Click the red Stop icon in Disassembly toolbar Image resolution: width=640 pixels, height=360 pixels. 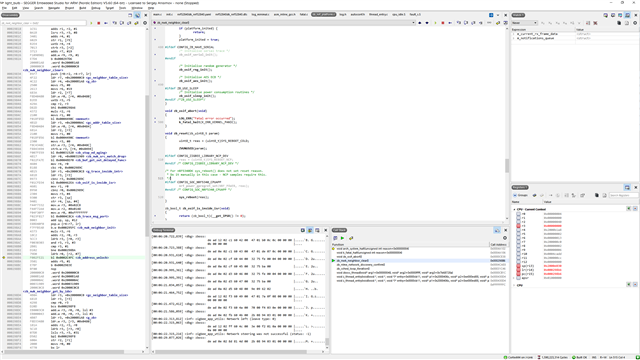pyautogui.click(x=98, y=23)
